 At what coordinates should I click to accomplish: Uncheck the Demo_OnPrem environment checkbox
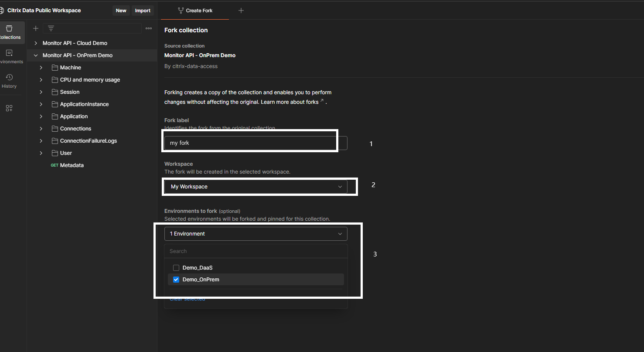click(x=176, y=280)
